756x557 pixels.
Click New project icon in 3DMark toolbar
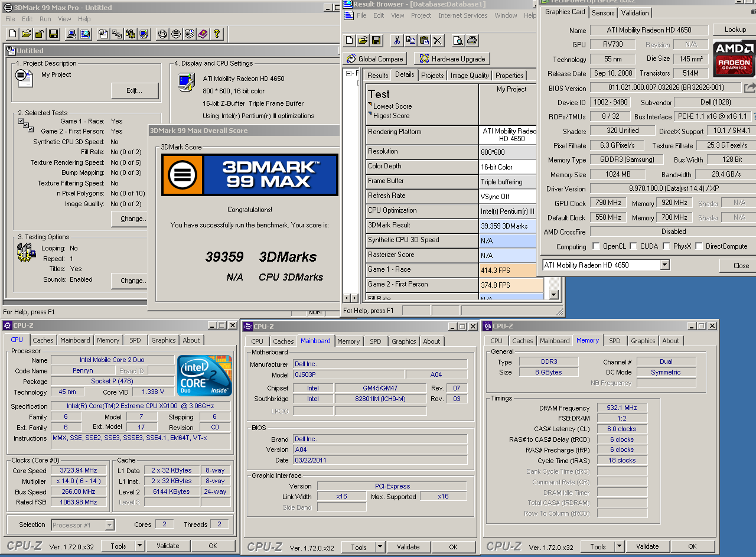click(12, 34)
